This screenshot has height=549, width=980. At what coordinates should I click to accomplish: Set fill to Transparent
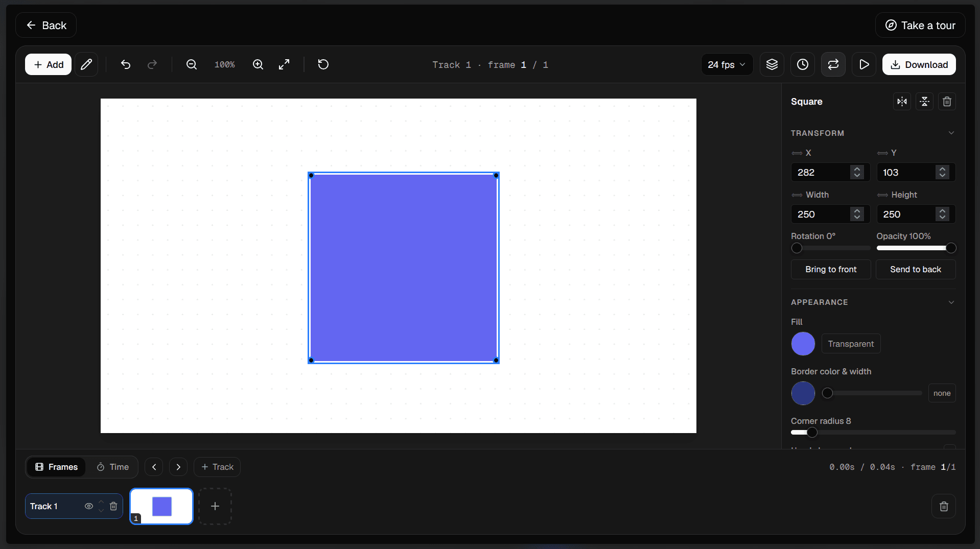(x=851, y=344)
